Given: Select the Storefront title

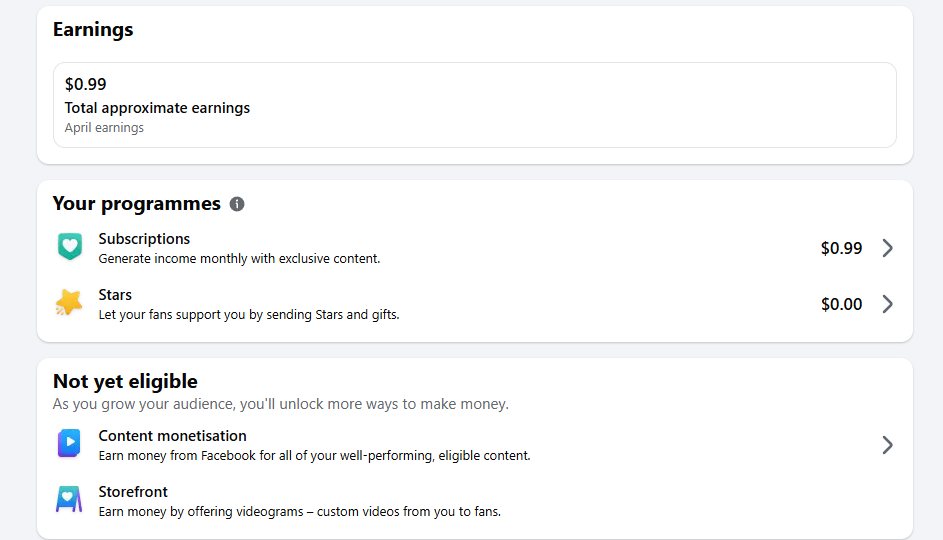Looking at the screenshot, I should [133, 492].
